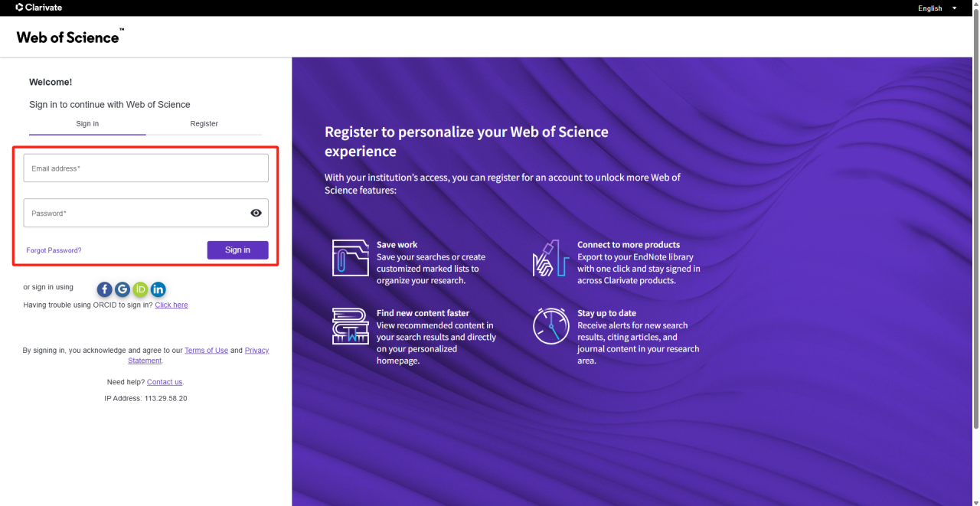This screenshot has width=980, height=506.
Task: Click the Connect to more products icon
Action: pos(550,257)
